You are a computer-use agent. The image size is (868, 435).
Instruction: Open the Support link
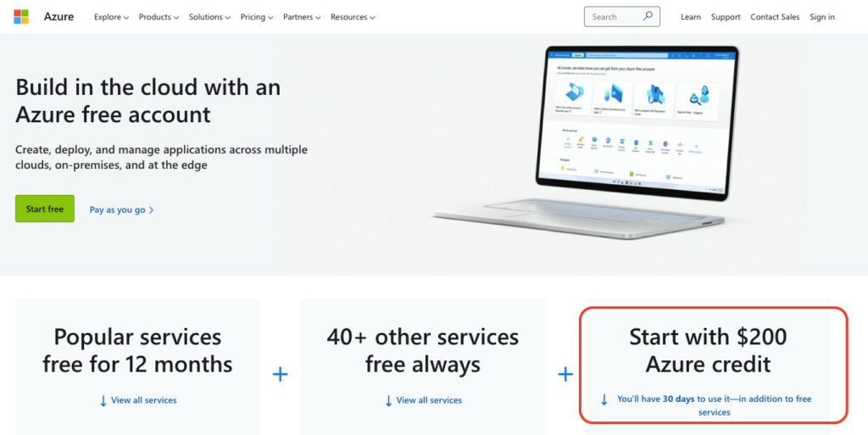pos(726,17)
